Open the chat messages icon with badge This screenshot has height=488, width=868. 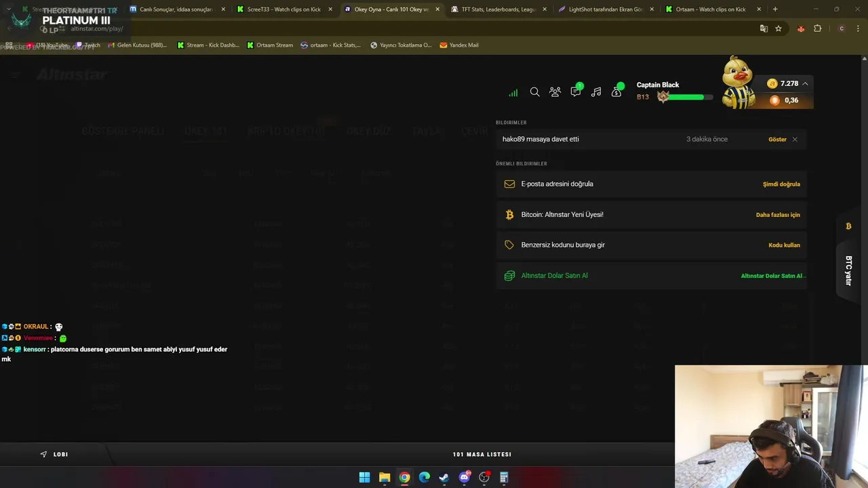(576, 91)
